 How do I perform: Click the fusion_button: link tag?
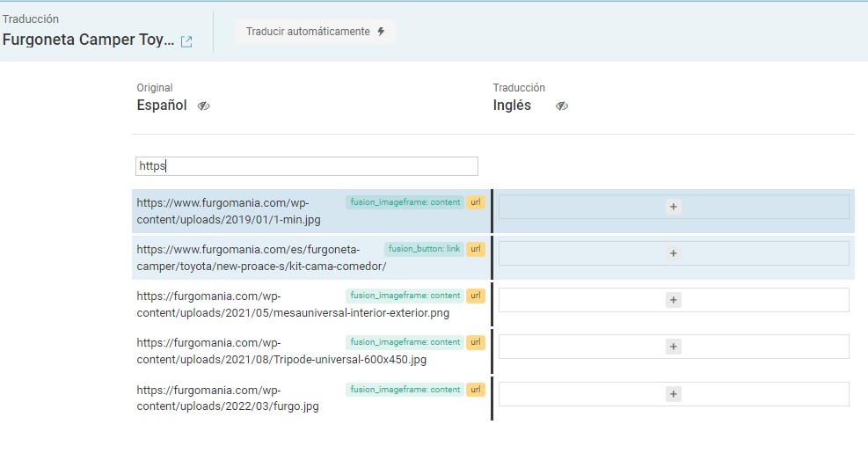424,249
